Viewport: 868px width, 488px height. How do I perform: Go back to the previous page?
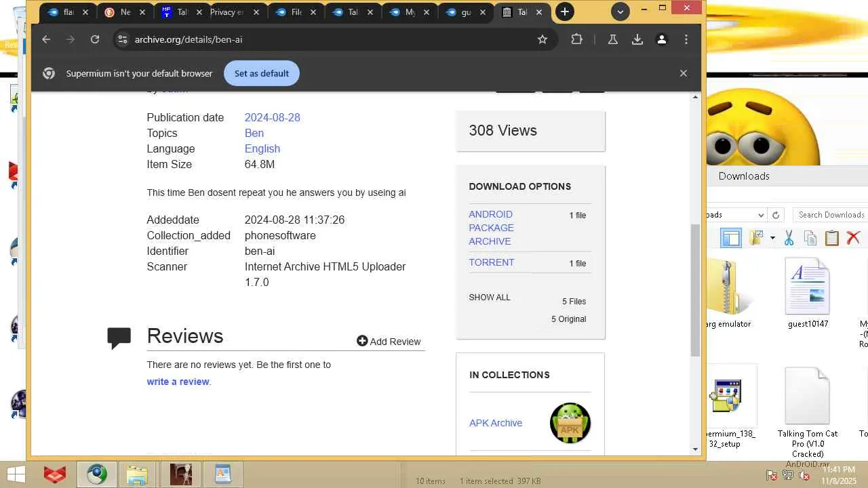point(46,39)
